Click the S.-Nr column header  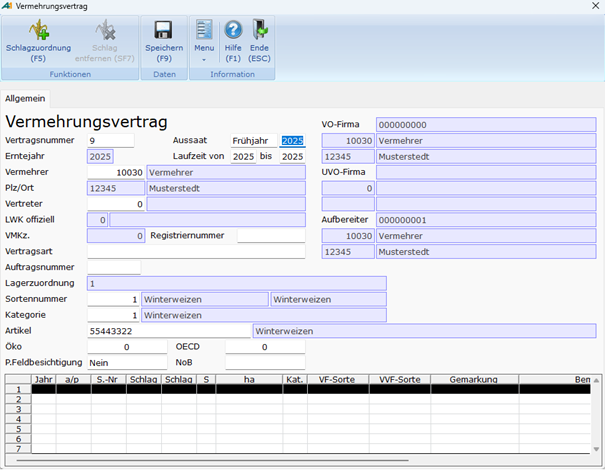pos(108,379)
